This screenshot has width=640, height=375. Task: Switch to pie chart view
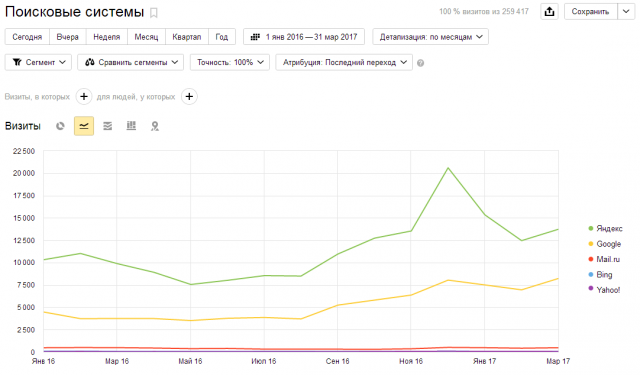(x=60, y=126)
